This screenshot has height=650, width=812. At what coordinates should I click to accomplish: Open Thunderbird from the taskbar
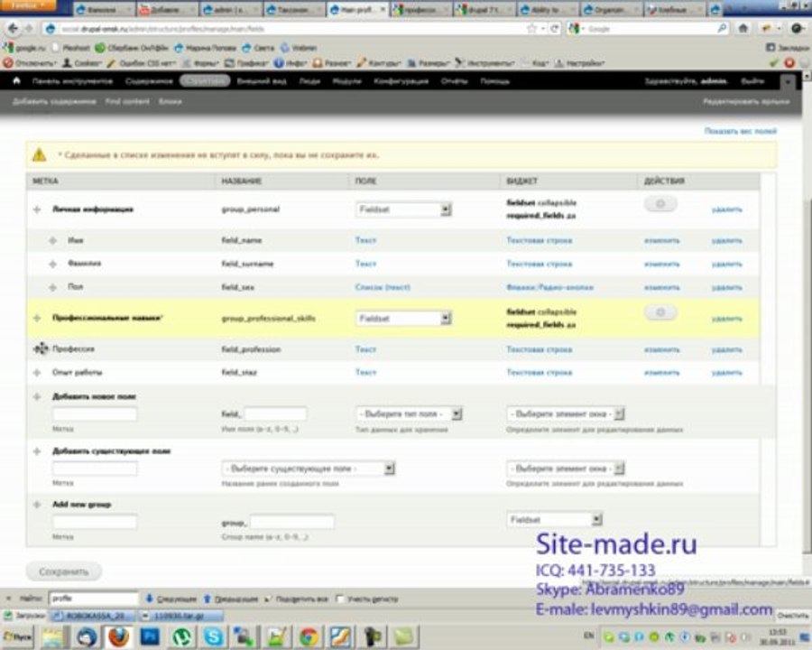point(87,636)
